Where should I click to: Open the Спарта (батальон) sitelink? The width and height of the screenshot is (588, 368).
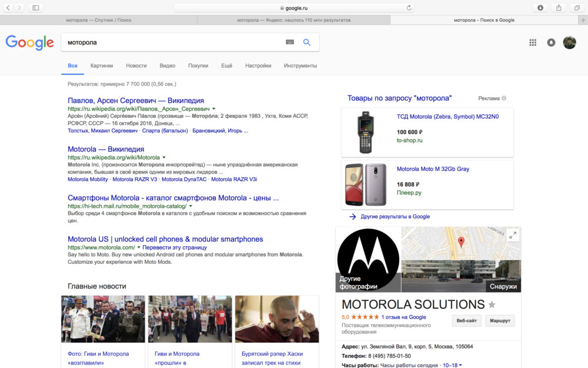coord(165,131)
